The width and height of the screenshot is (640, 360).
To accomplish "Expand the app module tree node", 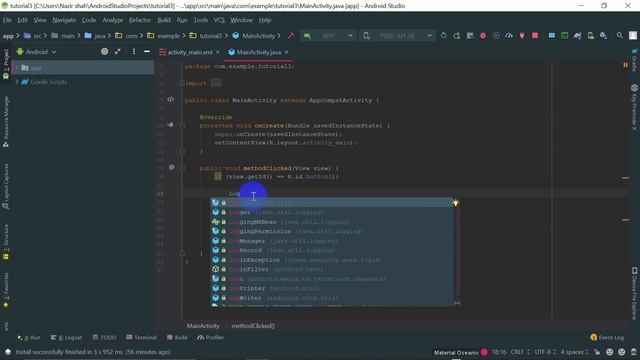I will coord(17,68).
